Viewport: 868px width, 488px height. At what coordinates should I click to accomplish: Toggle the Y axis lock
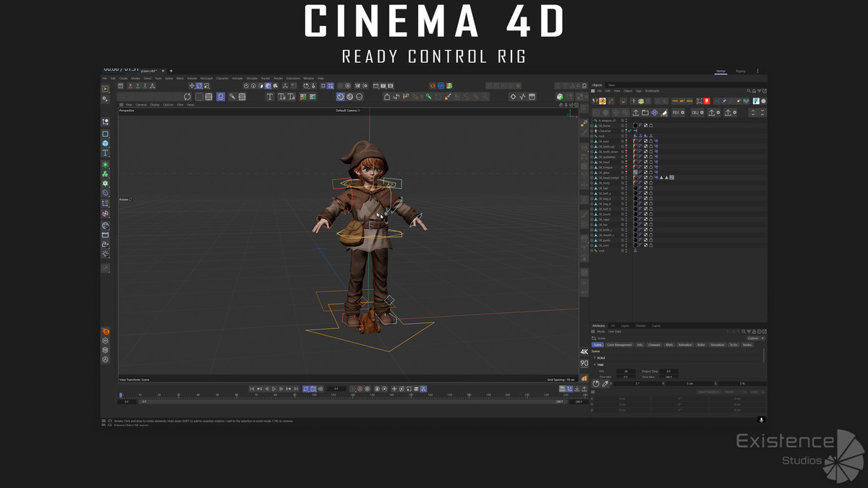[x=137, y=86]
